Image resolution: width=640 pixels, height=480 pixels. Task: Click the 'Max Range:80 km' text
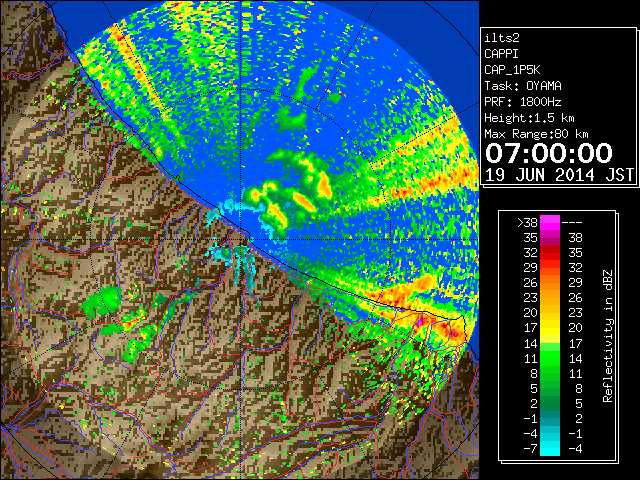tap(536, 133)
